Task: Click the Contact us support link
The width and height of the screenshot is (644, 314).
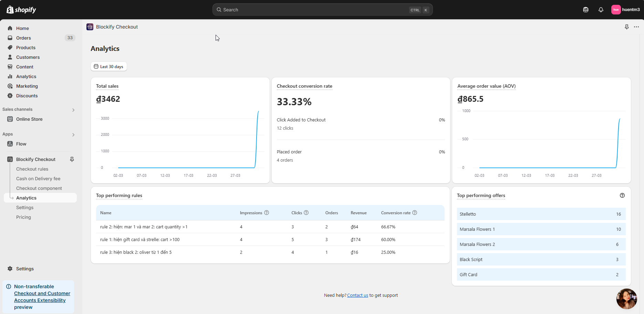Action: [357, 295]
